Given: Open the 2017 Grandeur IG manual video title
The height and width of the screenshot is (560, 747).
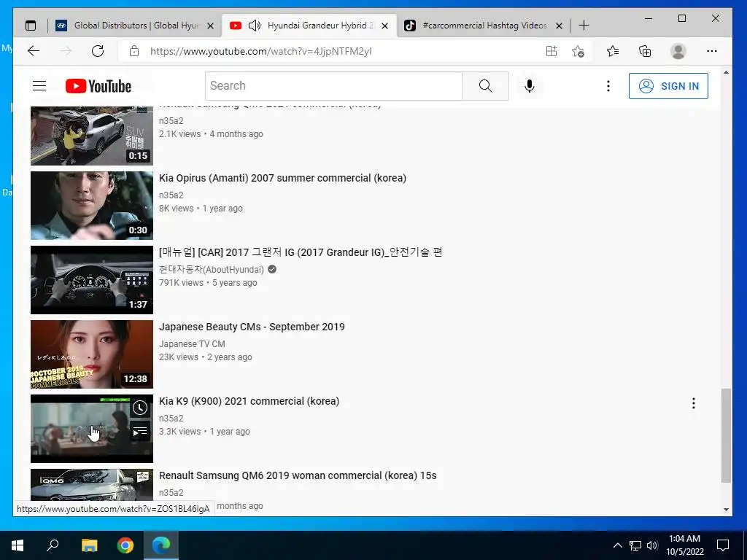Looking at the screenshot, I should (301, 252).
